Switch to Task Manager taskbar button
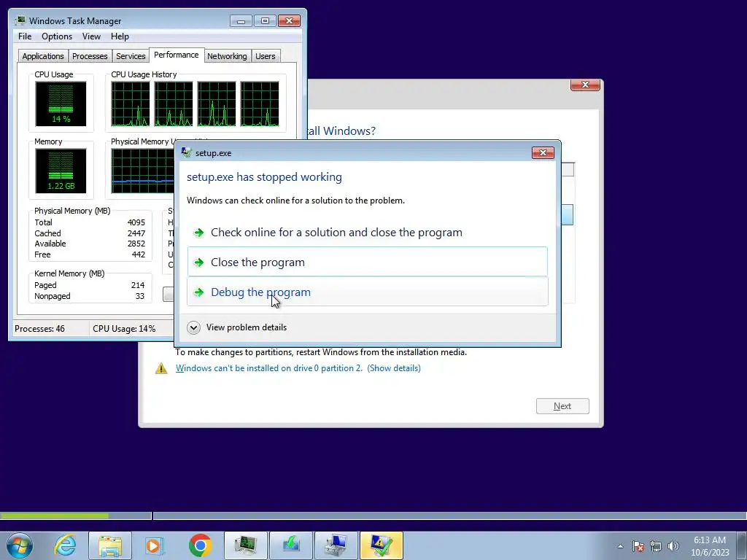The height and width of the screenshot is (560, 747). click(246, 545)
